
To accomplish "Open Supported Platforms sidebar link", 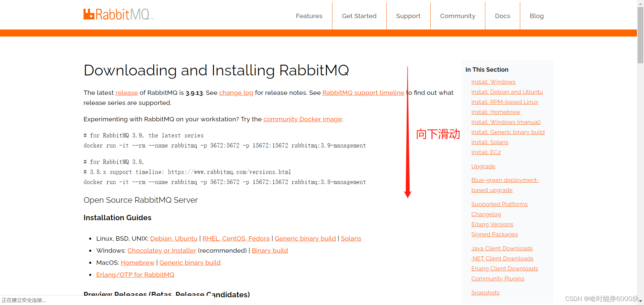I will click(499, 204).
